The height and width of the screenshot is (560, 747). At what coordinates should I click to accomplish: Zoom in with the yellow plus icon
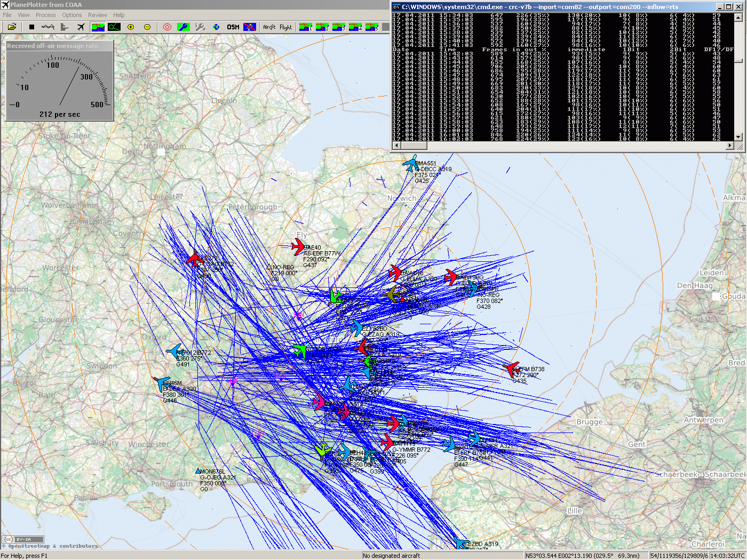[x=131, y=27]
